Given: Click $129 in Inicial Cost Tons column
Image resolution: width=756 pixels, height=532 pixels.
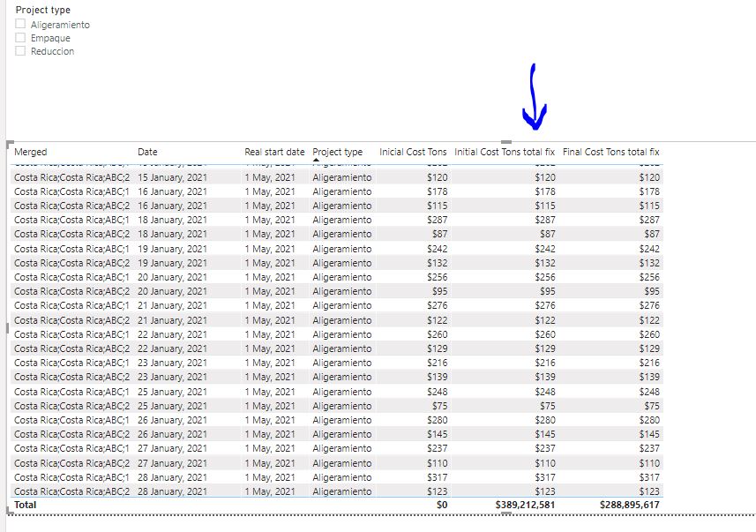Looking at the screenshot, I should [x=437, y=348].
